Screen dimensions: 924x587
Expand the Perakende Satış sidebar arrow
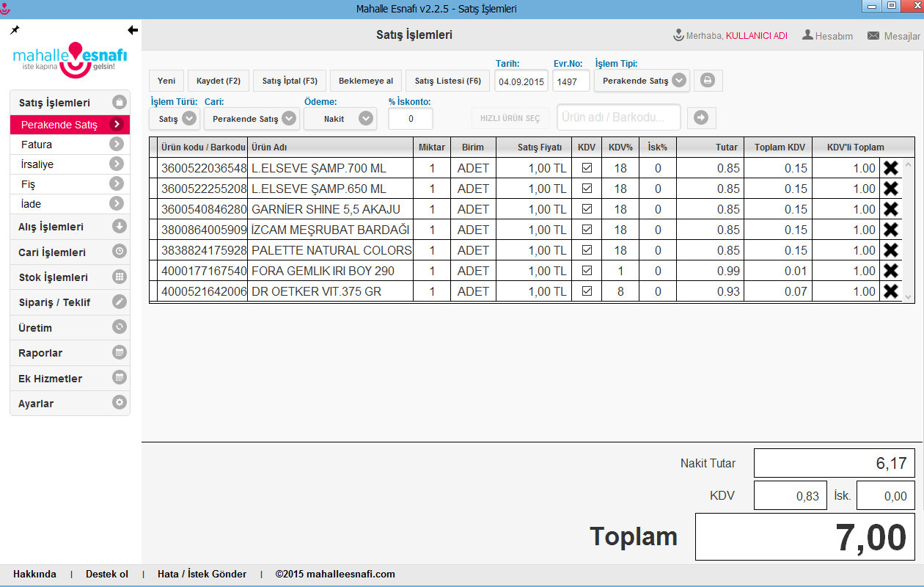tap(116, 125)
